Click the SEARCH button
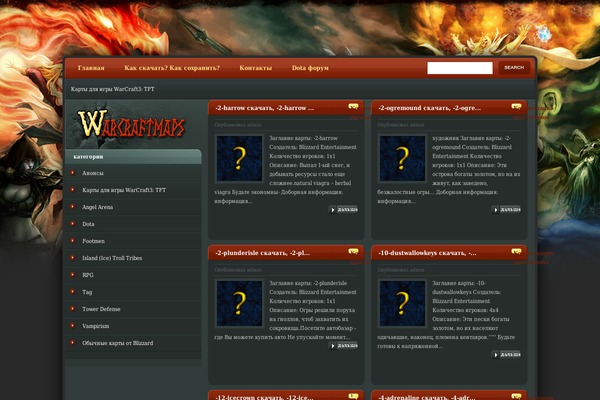This screenshot has height=400, width=600. (x=514, y=68)
